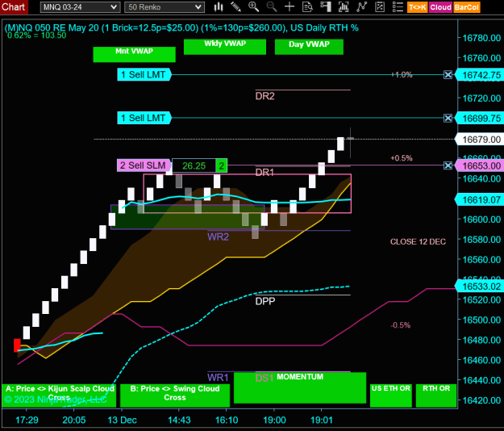504x431 pixels.
Task: Cancel the 16742.75 Sell LMT order X
Action: [448, 75]
